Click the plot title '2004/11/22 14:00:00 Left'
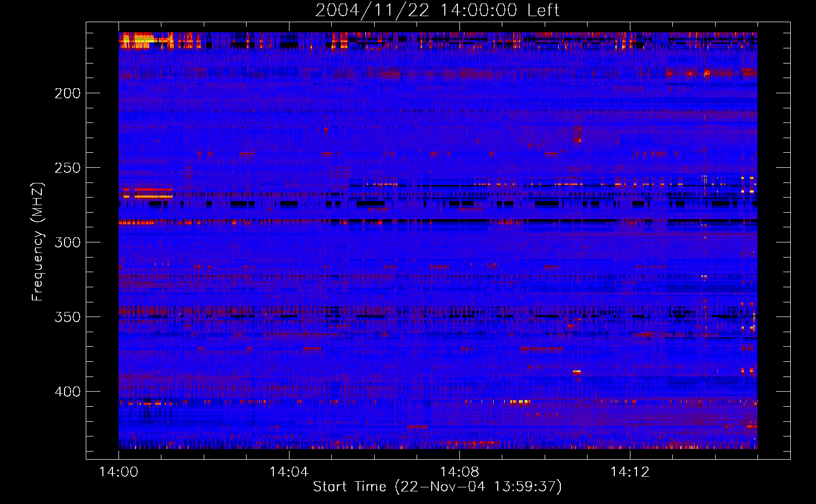This screenshot has height=504, width=816. pos(437,10)
